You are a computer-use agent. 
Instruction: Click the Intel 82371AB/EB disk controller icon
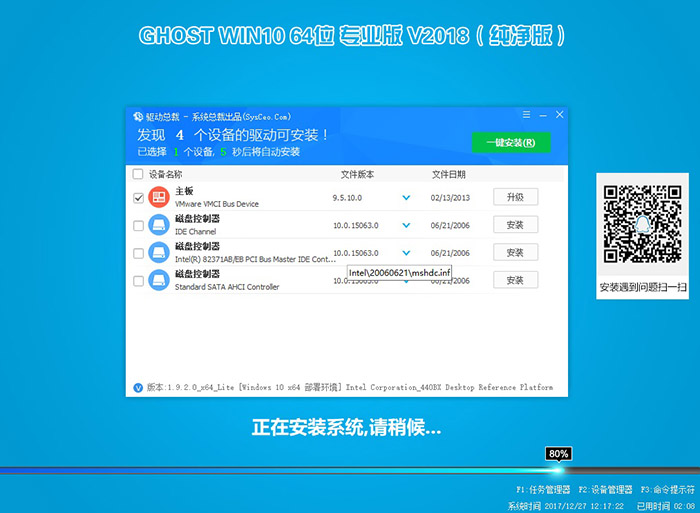pyautogui.click(x=159, y=253)
